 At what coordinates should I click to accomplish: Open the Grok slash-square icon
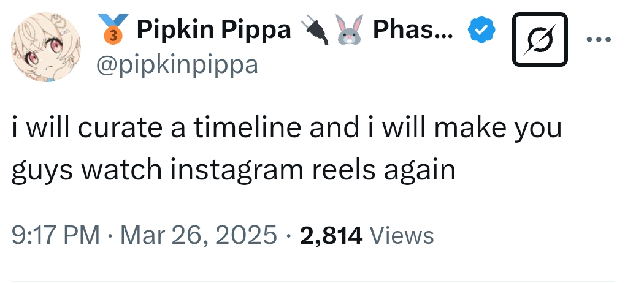pyautogui.click(x=540, y=40)
